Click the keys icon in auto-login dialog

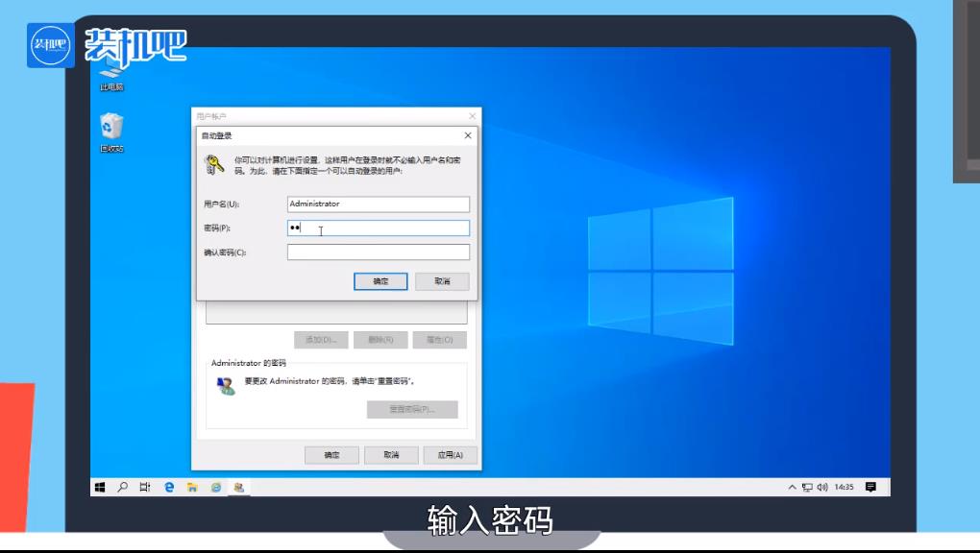[214, 165]
